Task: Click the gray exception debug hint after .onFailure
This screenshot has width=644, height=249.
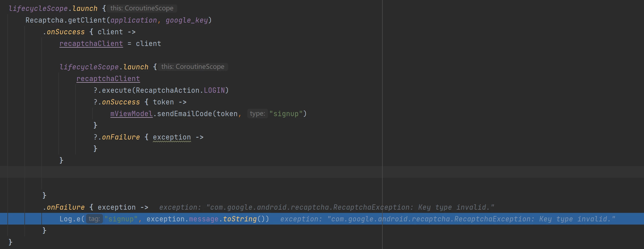Action: coord(327,207)
